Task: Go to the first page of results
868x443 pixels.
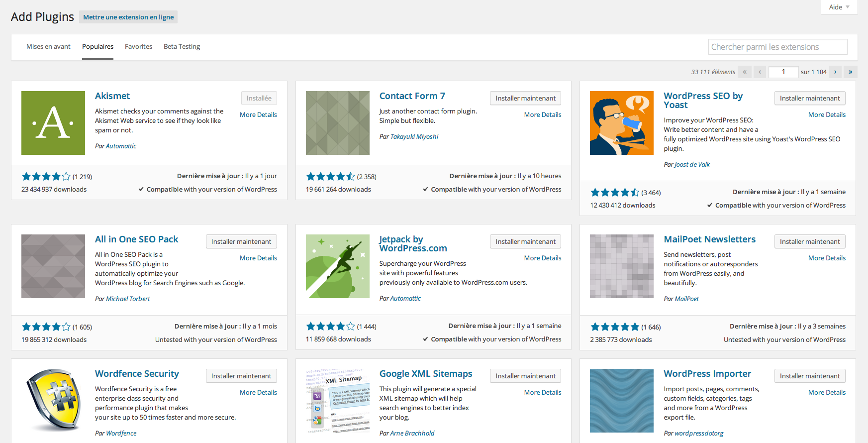Action: [x=745, y=72]
